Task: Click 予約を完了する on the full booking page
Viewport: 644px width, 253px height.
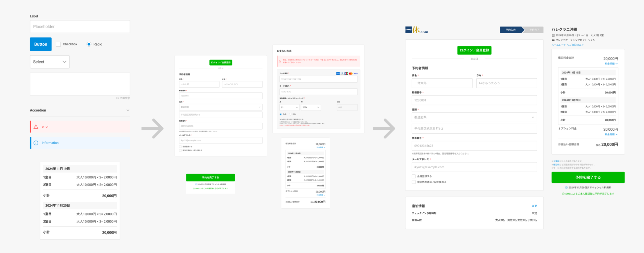Action: (x=588, y=177)
